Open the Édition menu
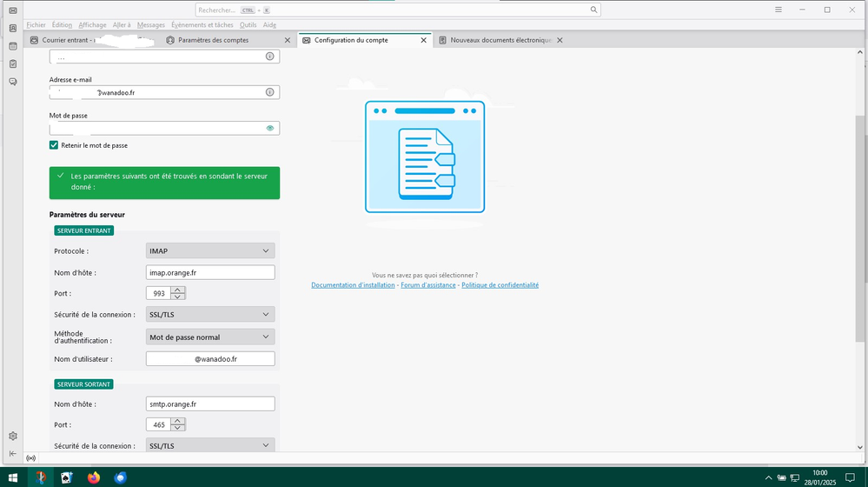Viewport: 868px width, 487px height. [x=62, y=25]
